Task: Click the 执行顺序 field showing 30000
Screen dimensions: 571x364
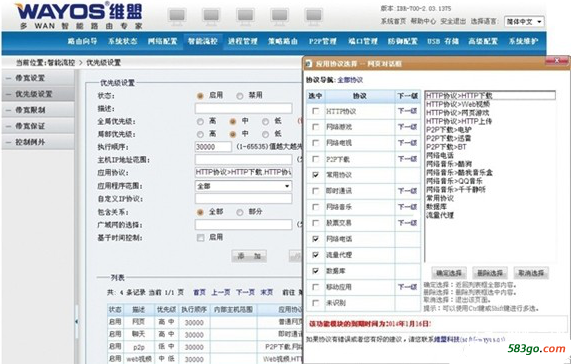Action: point(213,147)
